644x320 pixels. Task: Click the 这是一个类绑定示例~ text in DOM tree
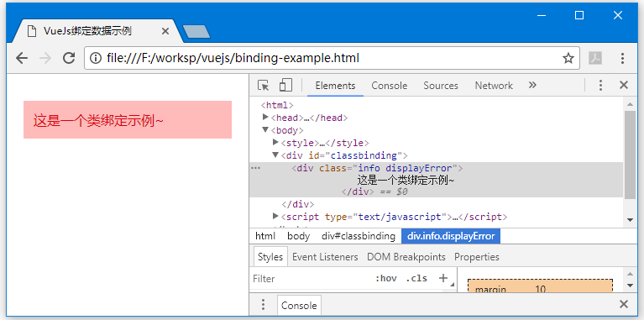pyautogui.click(x=406, y=181)
